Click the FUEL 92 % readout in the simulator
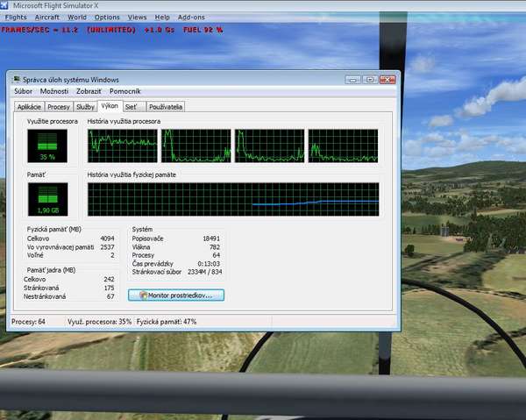The image size is (526, 420). click(x=203, y=30)
